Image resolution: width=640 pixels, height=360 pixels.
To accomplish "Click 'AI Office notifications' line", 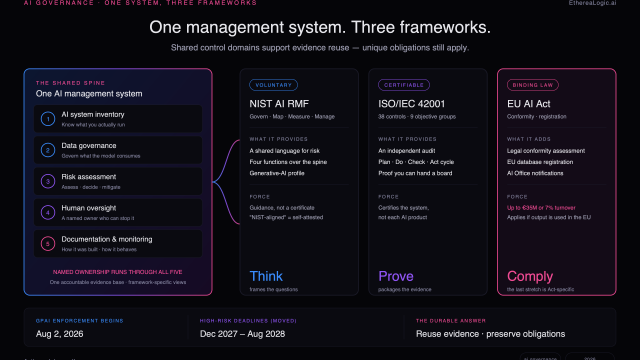I will pyautogui.click(x=535, y=173).
